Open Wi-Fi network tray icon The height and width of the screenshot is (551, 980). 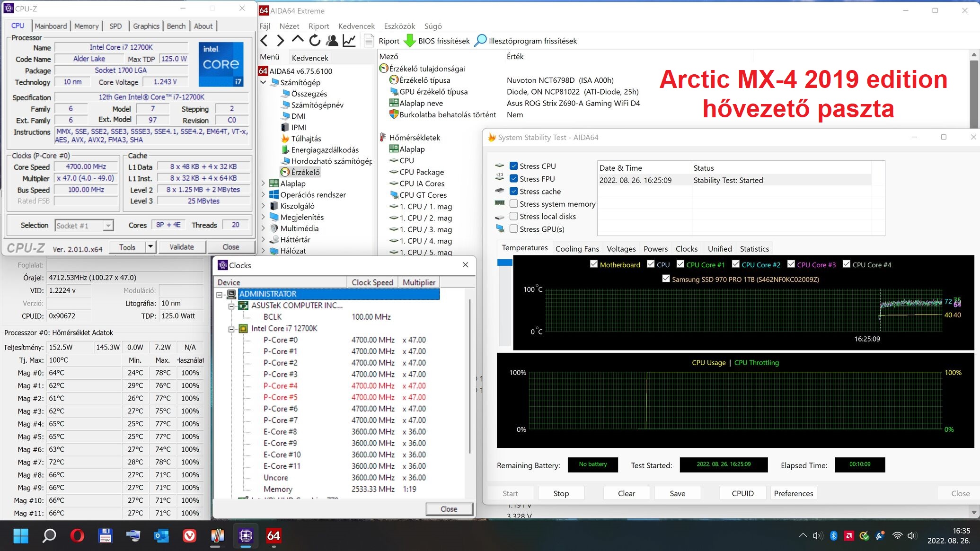(897, 535)
